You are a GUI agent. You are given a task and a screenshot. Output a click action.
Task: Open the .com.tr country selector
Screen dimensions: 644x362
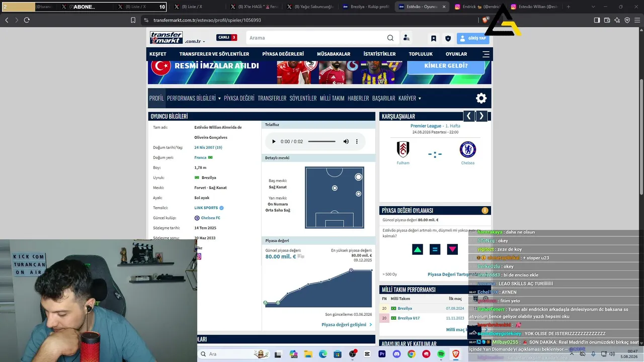(195, 41)
